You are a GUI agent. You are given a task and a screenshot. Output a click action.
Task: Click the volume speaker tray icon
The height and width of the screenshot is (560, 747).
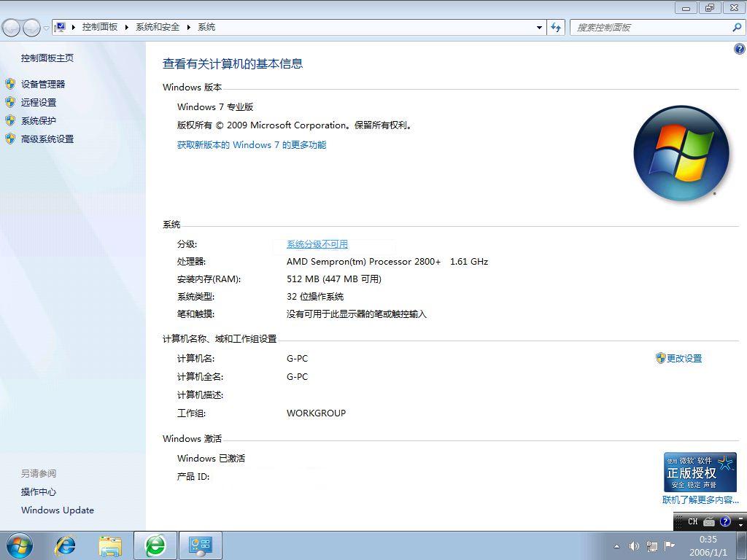click(x=634, y=546)
